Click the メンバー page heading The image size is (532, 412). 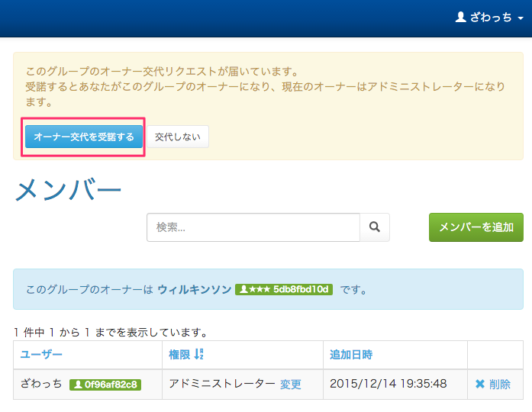(68, 189)
